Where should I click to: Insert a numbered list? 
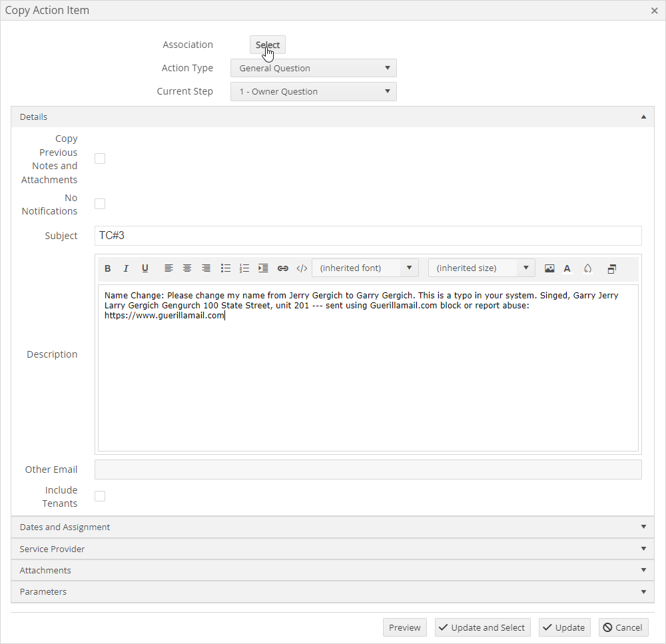(244, 268)
